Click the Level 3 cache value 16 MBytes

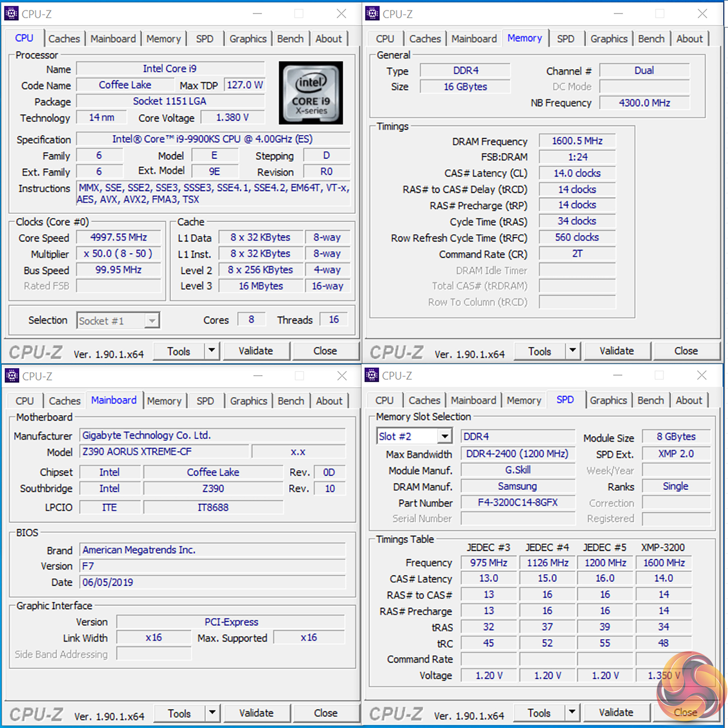tap(261, 286)
